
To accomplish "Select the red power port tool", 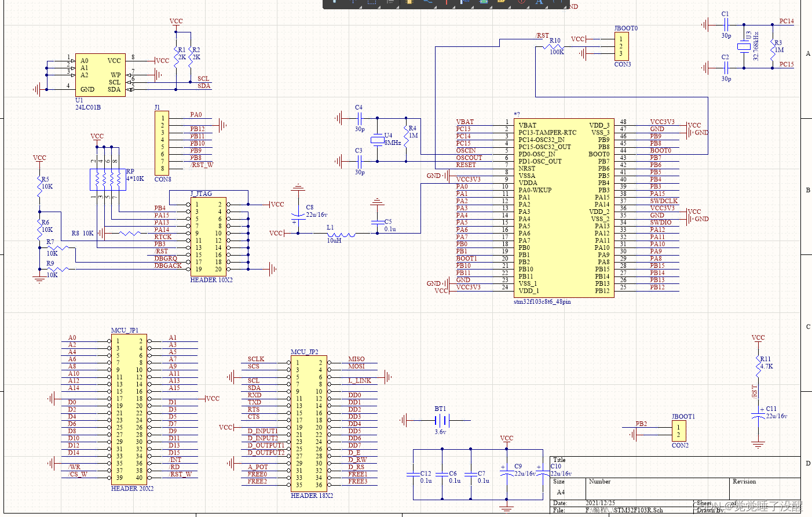I will pos(447,2).
